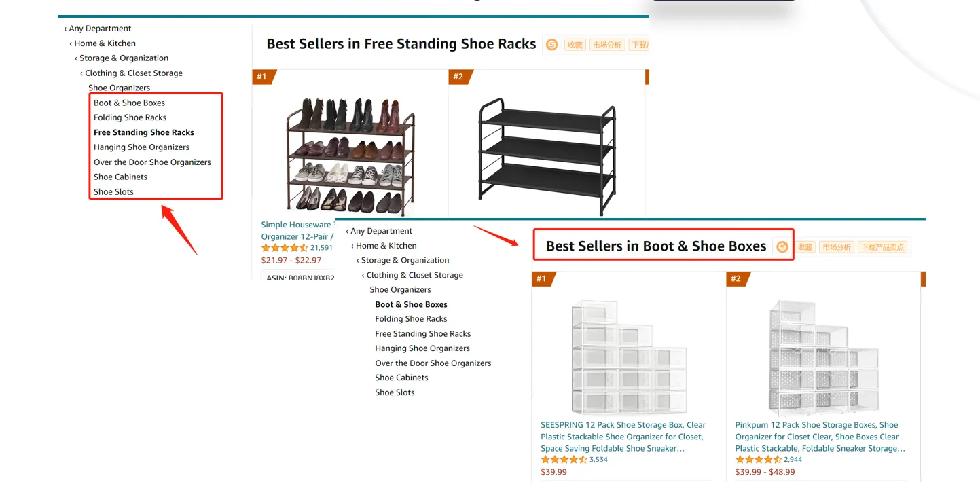Viewport: 980px width, 495px height.
Task: Collapse to Clothing & Closet Storage above red-boxed list
Action: tap(131, 73)
